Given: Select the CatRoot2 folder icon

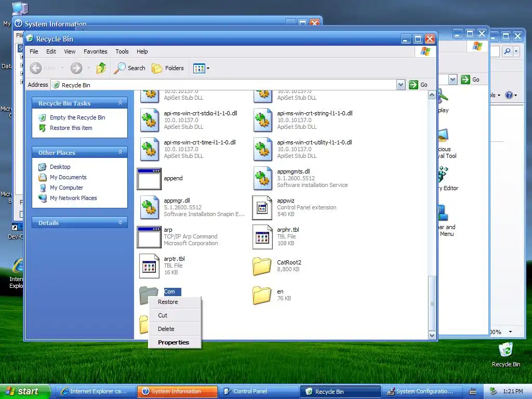Looking at the screenshot, I should [262, 267].
